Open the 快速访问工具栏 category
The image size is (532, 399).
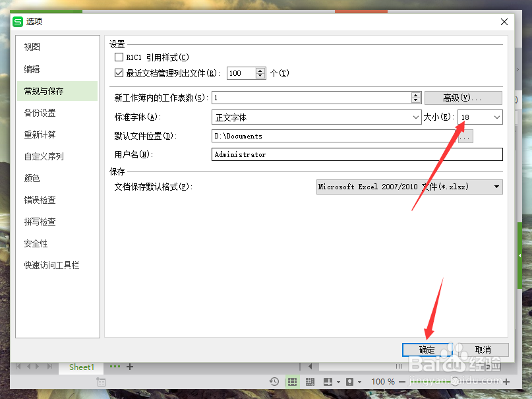[x=51, y=265]
